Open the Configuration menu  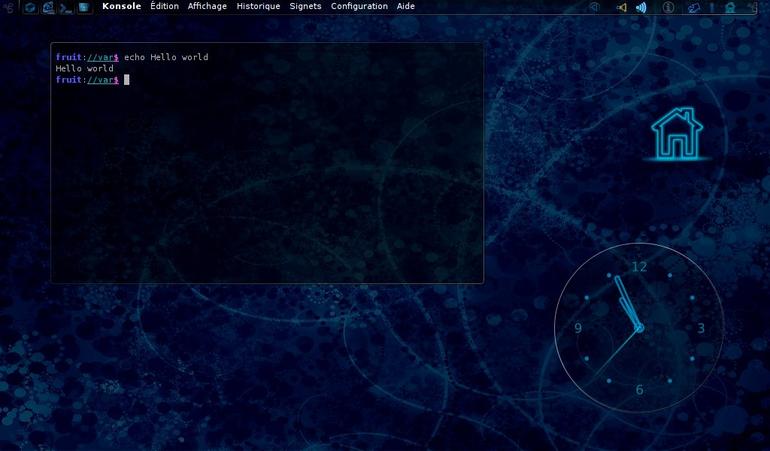(359, 6)
